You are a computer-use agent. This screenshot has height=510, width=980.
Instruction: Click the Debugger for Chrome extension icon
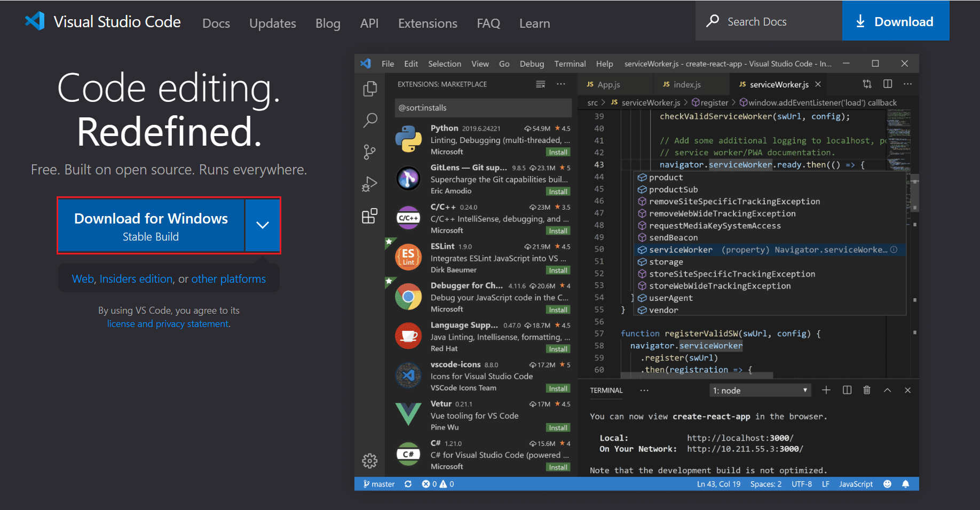click(x=408, y=297)
